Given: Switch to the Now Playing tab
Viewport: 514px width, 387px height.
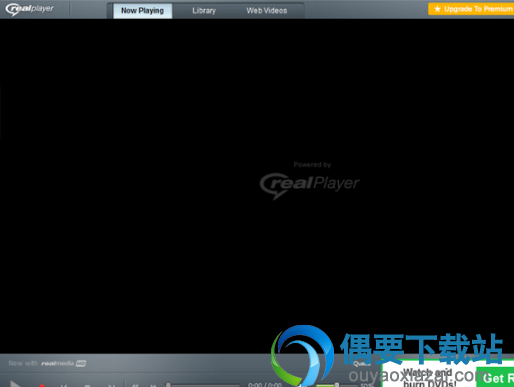Looking at the screenshot, I should tap(142, 11).
